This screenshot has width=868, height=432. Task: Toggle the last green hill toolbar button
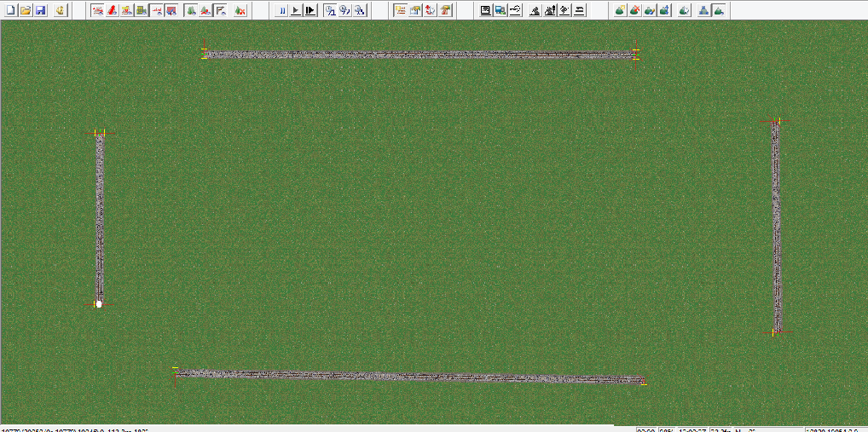tap(719, 10)
